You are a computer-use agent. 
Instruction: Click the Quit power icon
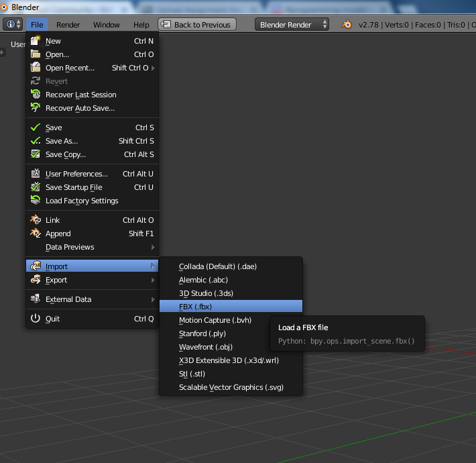36,318
